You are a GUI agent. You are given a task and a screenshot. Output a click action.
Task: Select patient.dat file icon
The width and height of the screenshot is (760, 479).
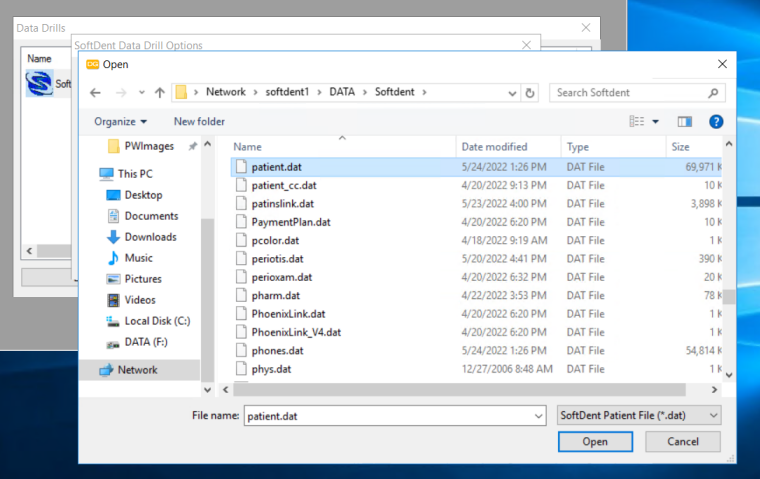[241, 167]
